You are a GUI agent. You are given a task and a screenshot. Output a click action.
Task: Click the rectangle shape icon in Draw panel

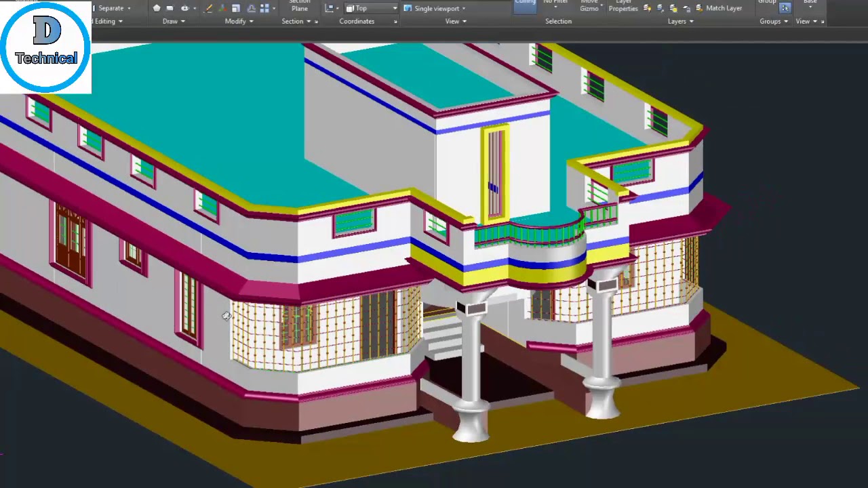pyautogui.click(x=170, y=8)
